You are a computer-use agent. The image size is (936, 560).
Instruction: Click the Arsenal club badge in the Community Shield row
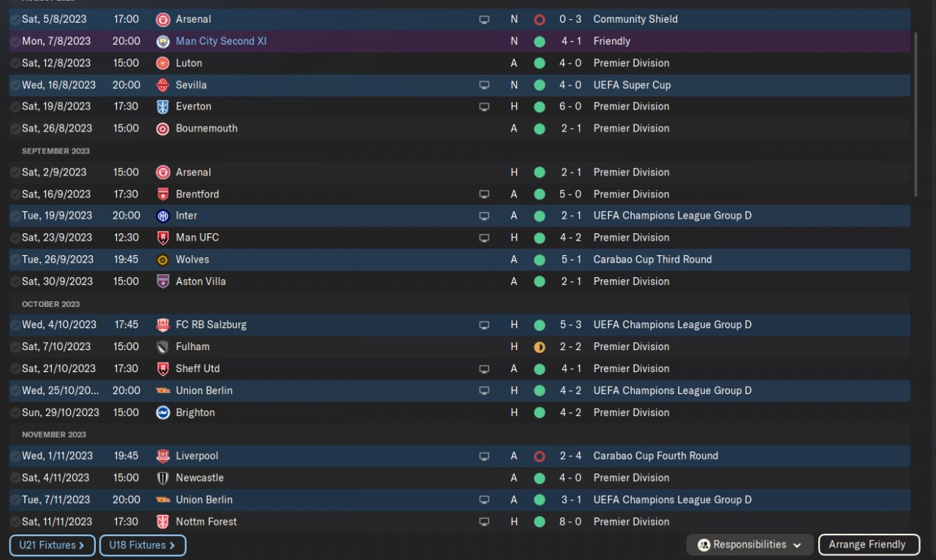point(162,20)
